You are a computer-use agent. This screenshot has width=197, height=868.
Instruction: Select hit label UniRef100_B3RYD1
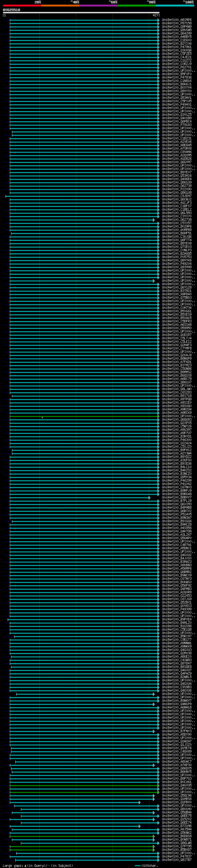pyautogui.click(x=176, y=436)
